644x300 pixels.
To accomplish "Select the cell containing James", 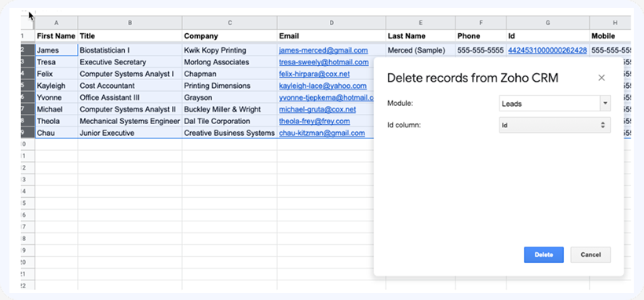I will point(57,50).
